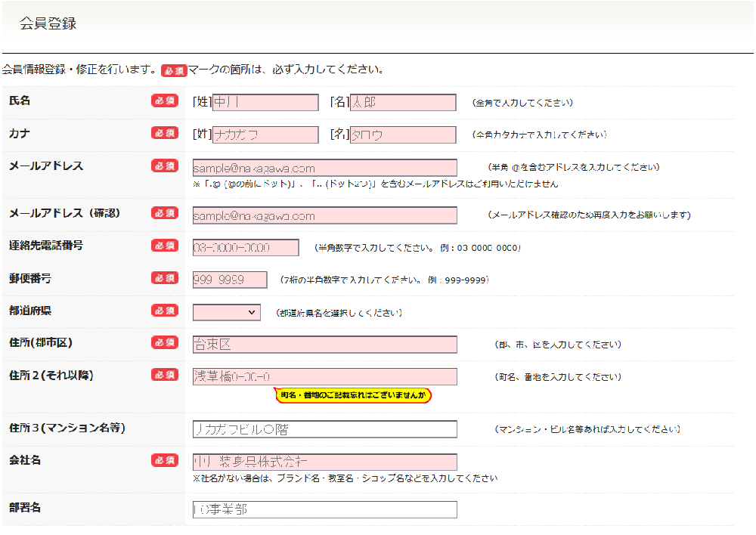Image resolution: width=756 pixels, height=535 pixels.
Task: Click the 必須 badge beside 郵便番号
Action: coord(165,278)
